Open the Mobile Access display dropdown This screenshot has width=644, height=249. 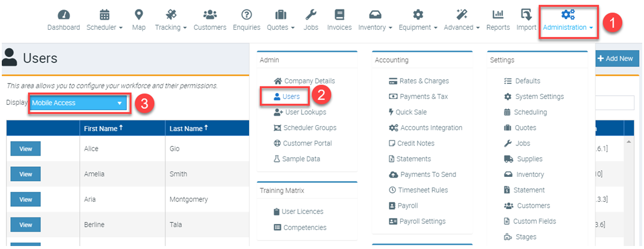78,103
